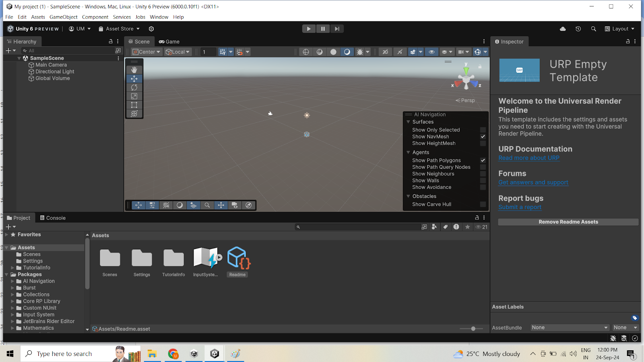Select the combined Transform tool
The image size is (644, 362).
pyautogui.click(x=134, y=114)
